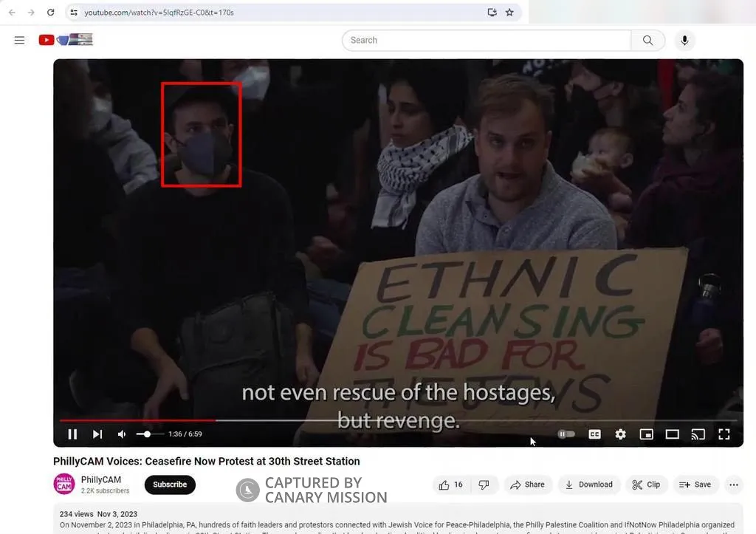Open the hamburger guide menu
Image resolution: width=756 pixels, height=534 pixels.
pyautogui.click(x=20, y=41)
